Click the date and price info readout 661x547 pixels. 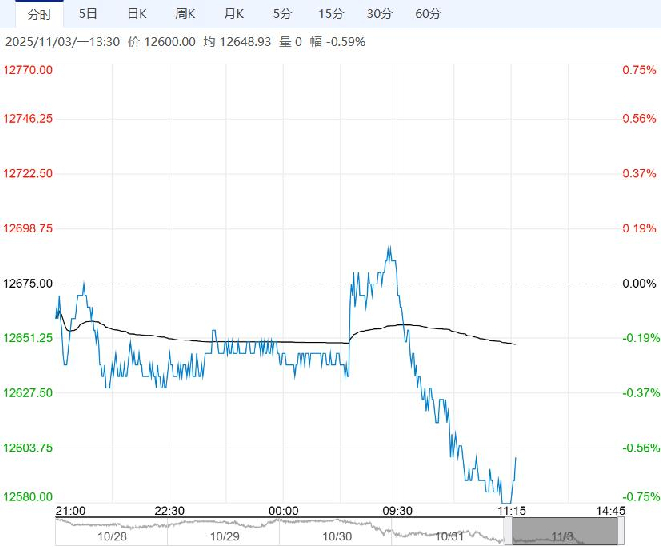pos(185,42)
